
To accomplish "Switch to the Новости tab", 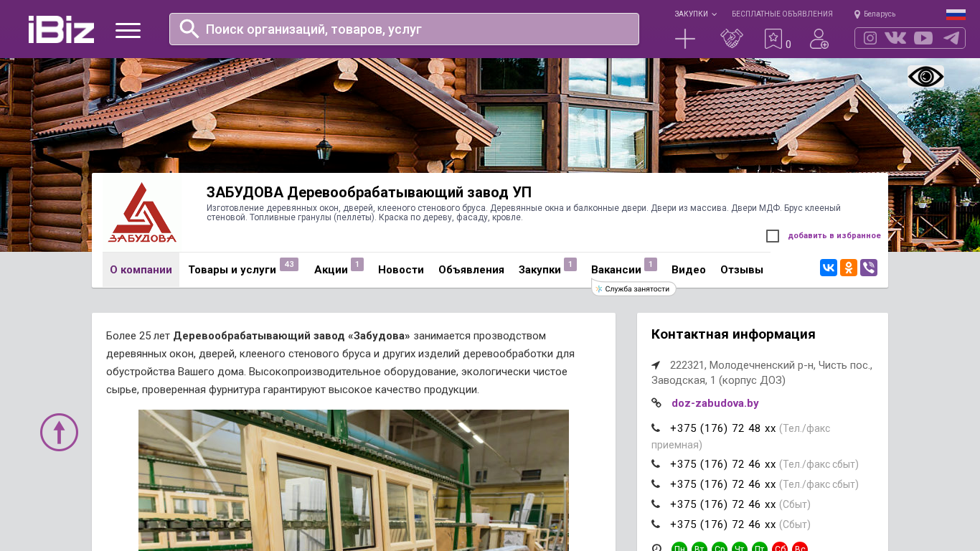I will click(401, 270).
